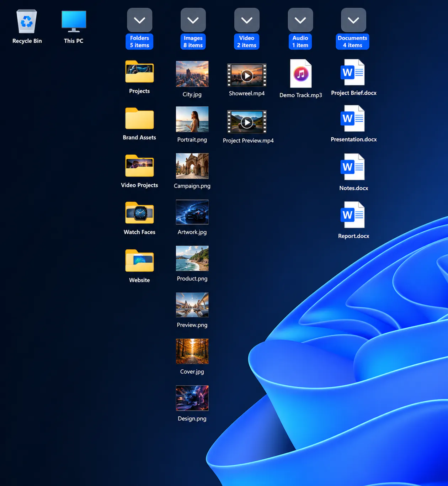Click the "Report.docx" file name
The height and width of the screenshot is (486, 448).
click(x=354, y=236)
